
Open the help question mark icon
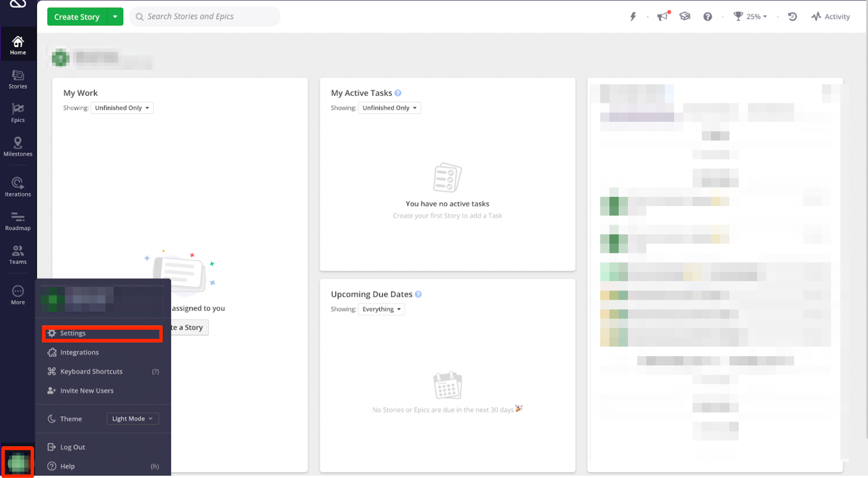click(x=708, y=17)
